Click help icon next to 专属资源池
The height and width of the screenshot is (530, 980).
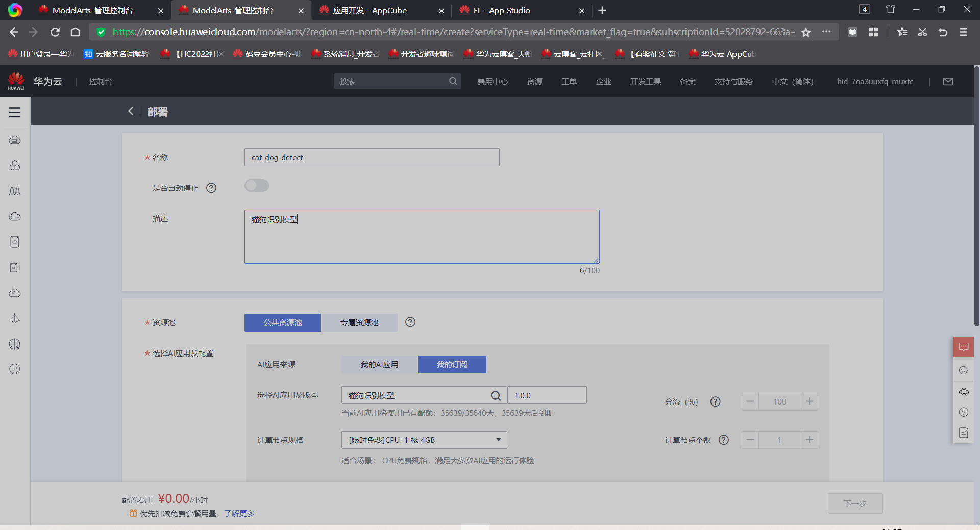tap(410, 322)
